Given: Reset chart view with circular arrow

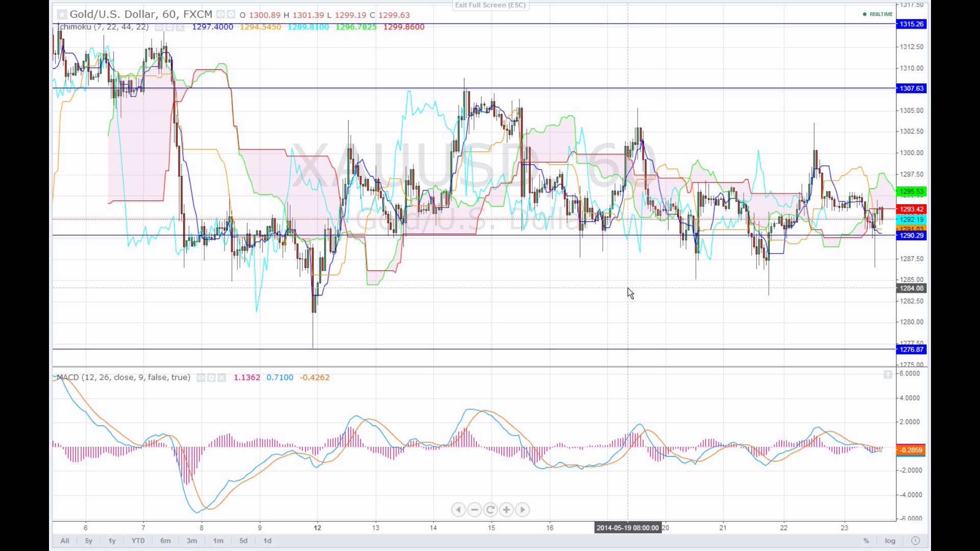Looking at the screenshot, I should [491, 510].
